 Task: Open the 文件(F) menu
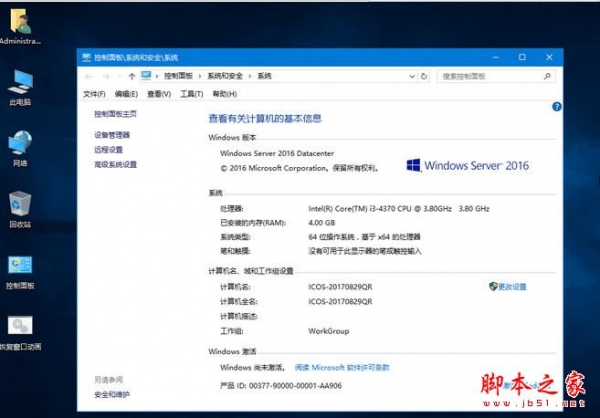94,94
